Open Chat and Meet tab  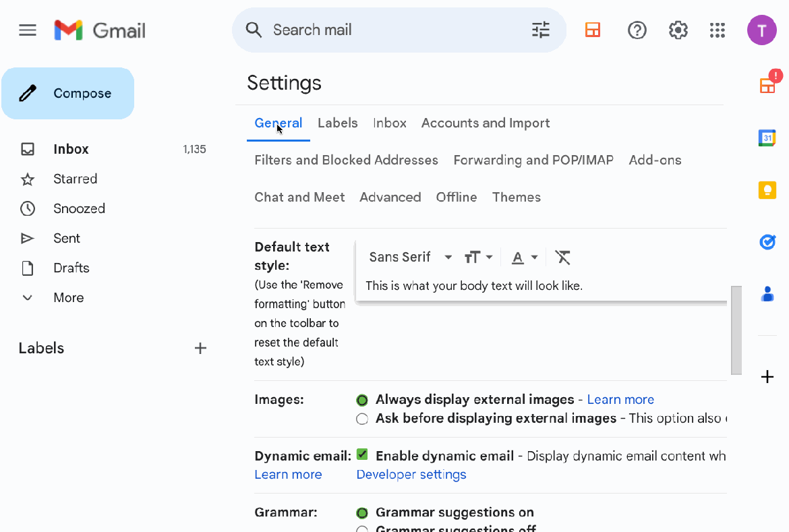pyautogui.click(x=299, y=198)
